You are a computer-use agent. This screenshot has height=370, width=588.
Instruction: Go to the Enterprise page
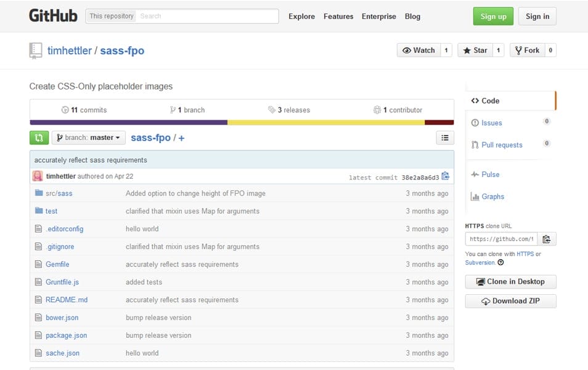coord(378,16)
